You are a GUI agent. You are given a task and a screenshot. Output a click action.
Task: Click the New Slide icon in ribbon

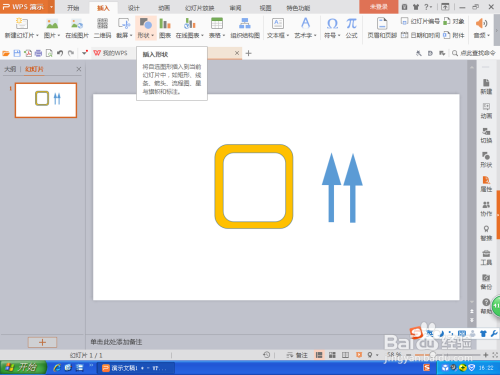point(21,24)
